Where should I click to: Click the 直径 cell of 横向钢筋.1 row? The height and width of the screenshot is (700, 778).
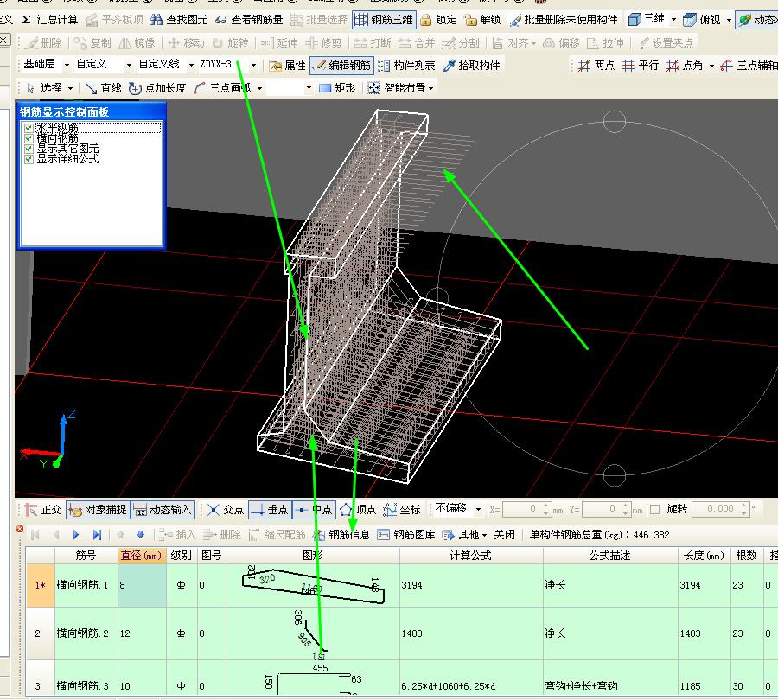click(x=142, y=585)
